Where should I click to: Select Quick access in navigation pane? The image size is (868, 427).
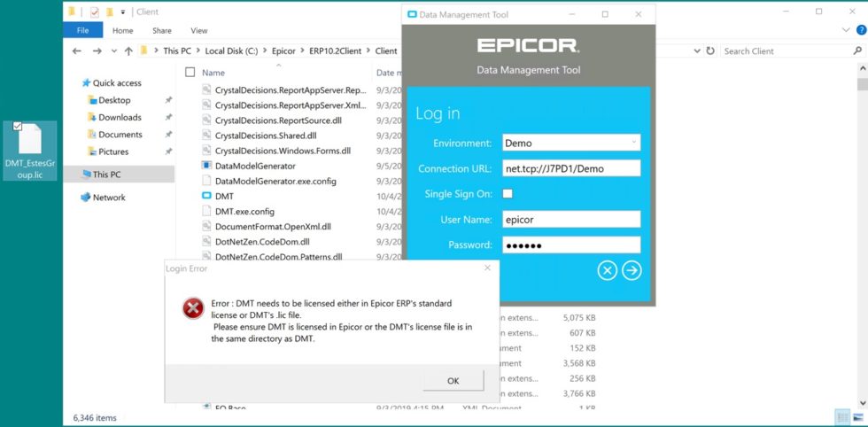click(117, 83)
